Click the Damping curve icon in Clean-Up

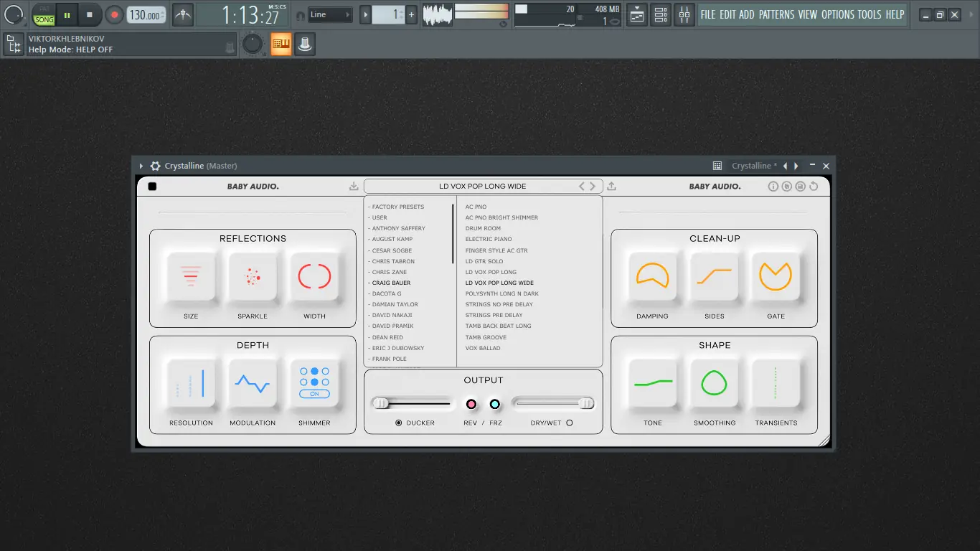653,276
